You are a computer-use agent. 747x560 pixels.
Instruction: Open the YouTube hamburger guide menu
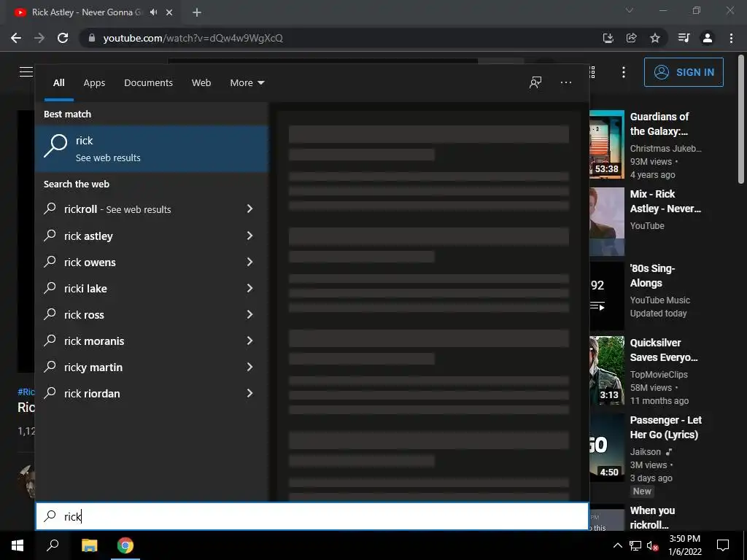pos(26,72)
